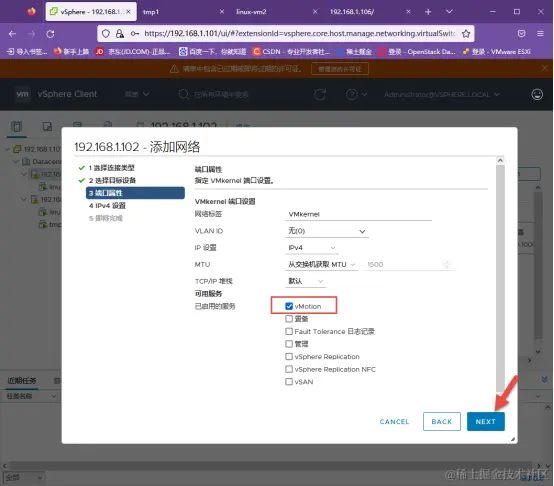Viewport: 554px width, 486px height.
Task: Open a new browser tab
Action: coord(428,12)
